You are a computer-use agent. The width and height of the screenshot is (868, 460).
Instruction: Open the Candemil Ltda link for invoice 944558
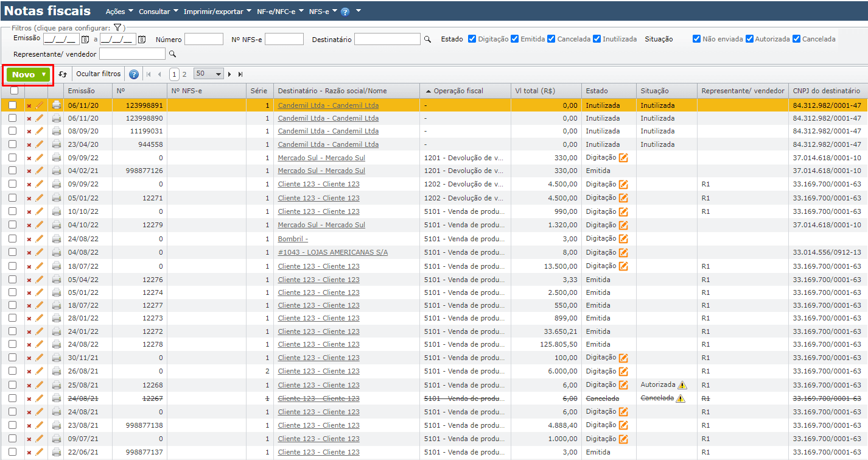click(328, 144)
